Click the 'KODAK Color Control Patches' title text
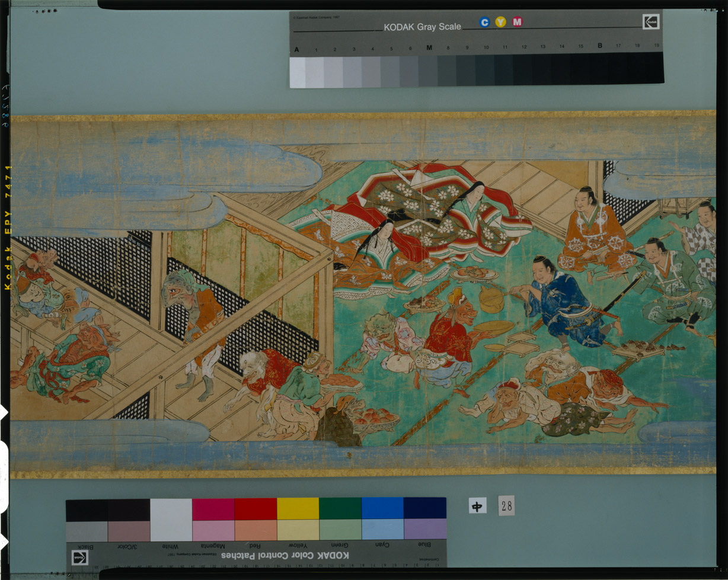This screenshot has width=728, height=580. point(285,555)
